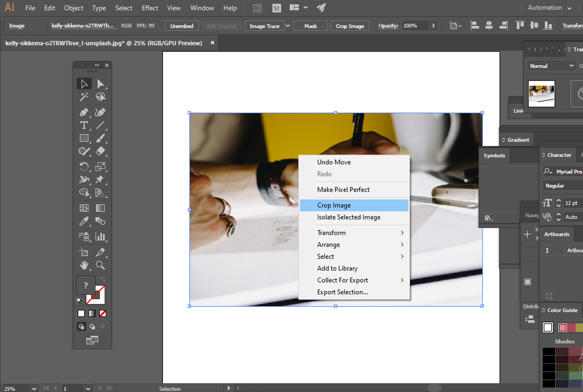The width and height of the screenshot is (583, 392).
Task: Open the zoom level dropdown at 25%
Action: click(34, 389)
